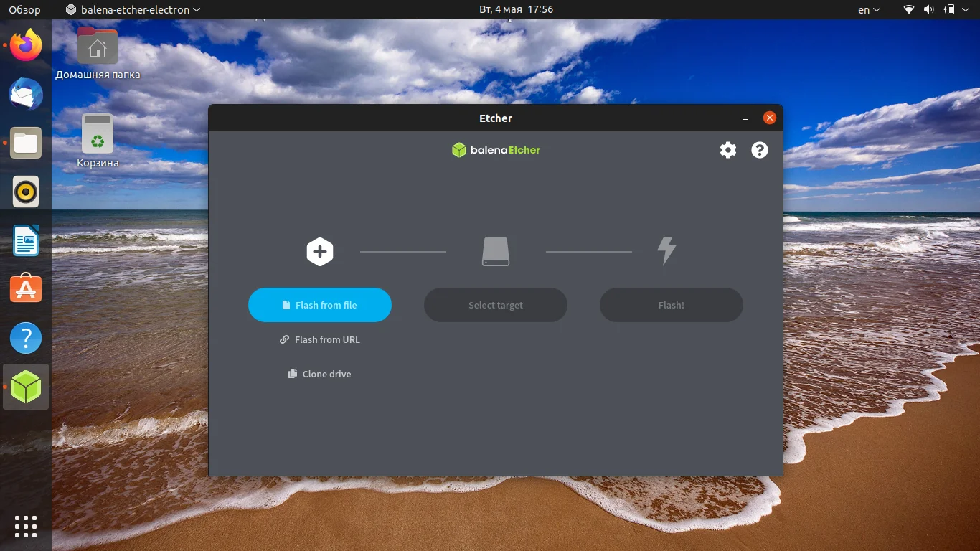
Task: Select Flash from URL
Action: (319, 339)
